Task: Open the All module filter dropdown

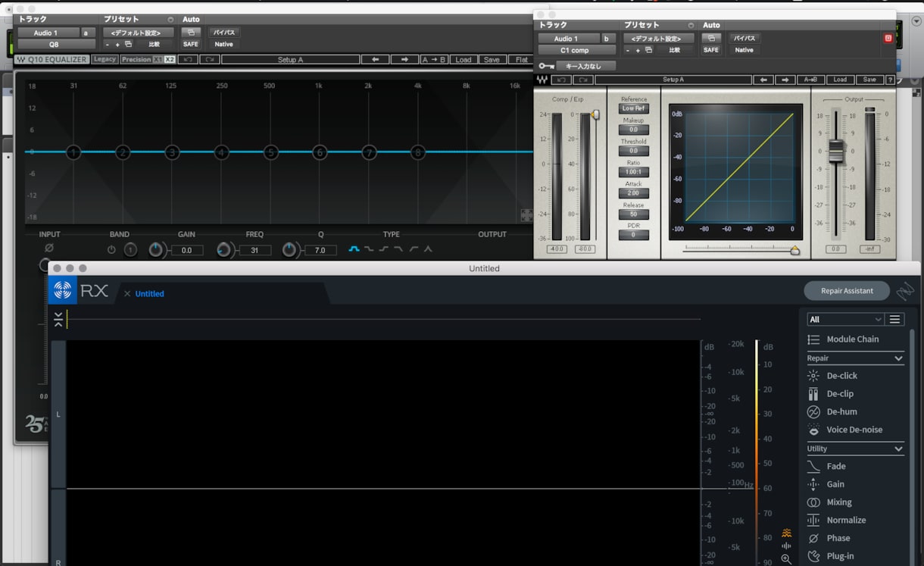Action: [845, 319]
